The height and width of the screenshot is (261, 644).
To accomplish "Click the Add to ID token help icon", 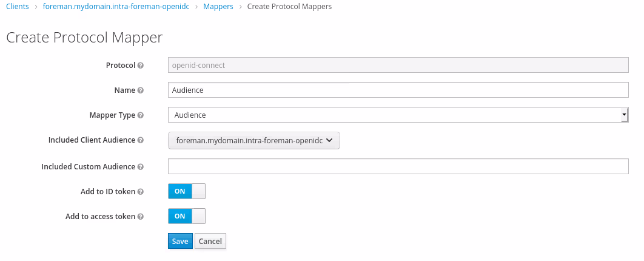I will [141, 192].
